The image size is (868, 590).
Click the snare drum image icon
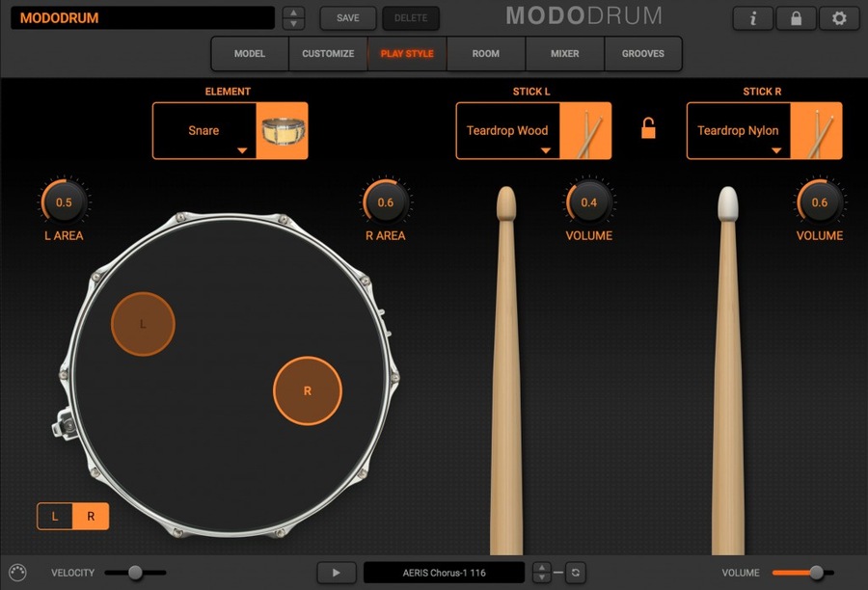point(283,130)
